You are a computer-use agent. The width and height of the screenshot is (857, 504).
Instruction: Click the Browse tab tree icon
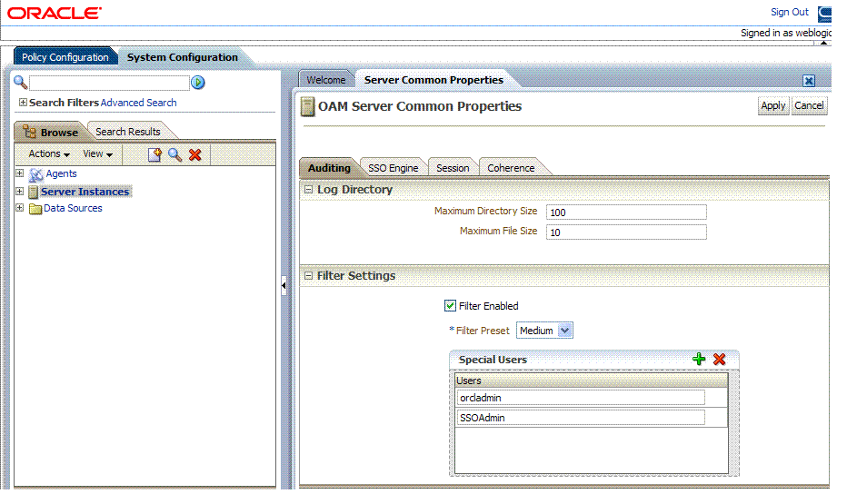tap(29, 132)
